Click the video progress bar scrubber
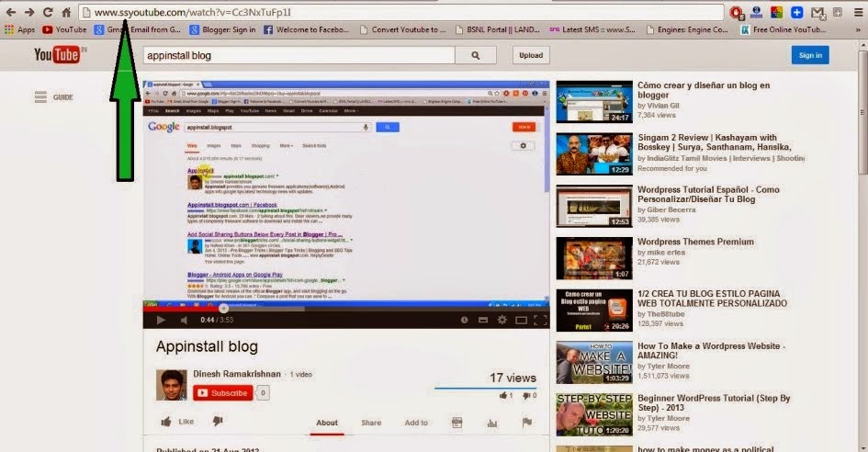 (222, 308)
